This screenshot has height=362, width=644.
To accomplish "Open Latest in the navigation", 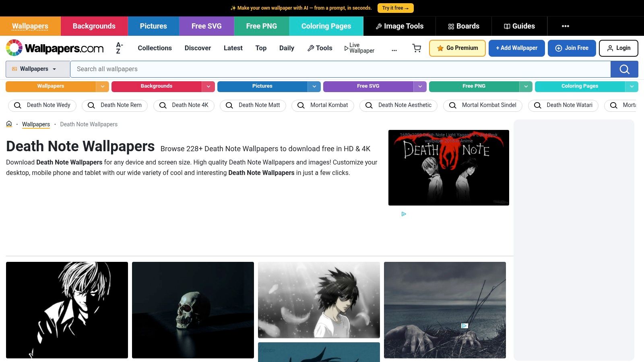I will (x=233, y=48).
